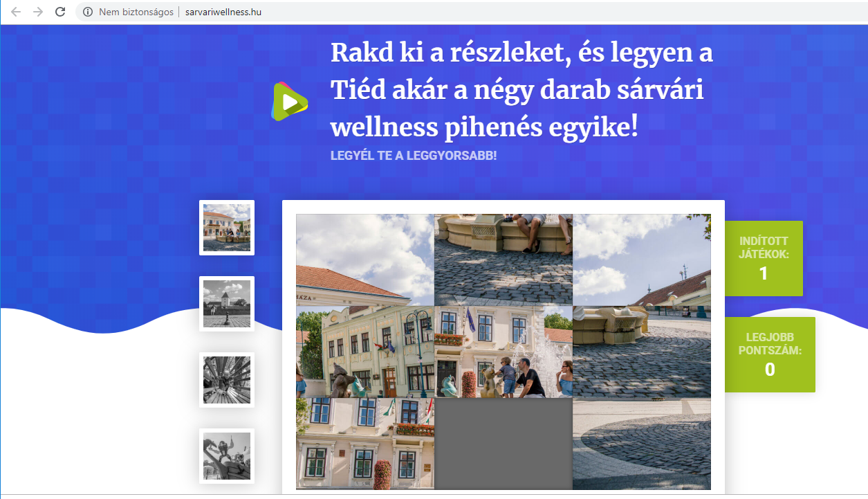This screenshot has width=868, height=499.
Task: Click the empty gray puzzle slot
Action: pos(504,444)
